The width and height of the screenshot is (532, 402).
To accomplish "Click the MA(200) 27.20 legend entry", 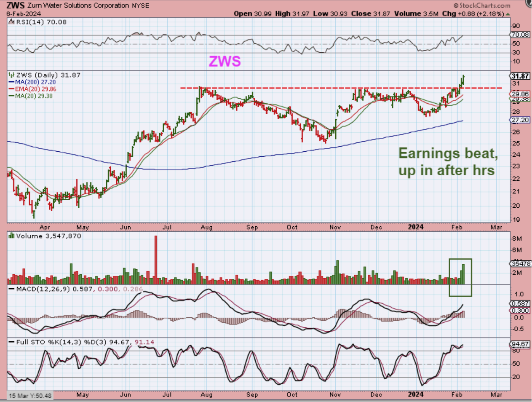I will 32,82.
